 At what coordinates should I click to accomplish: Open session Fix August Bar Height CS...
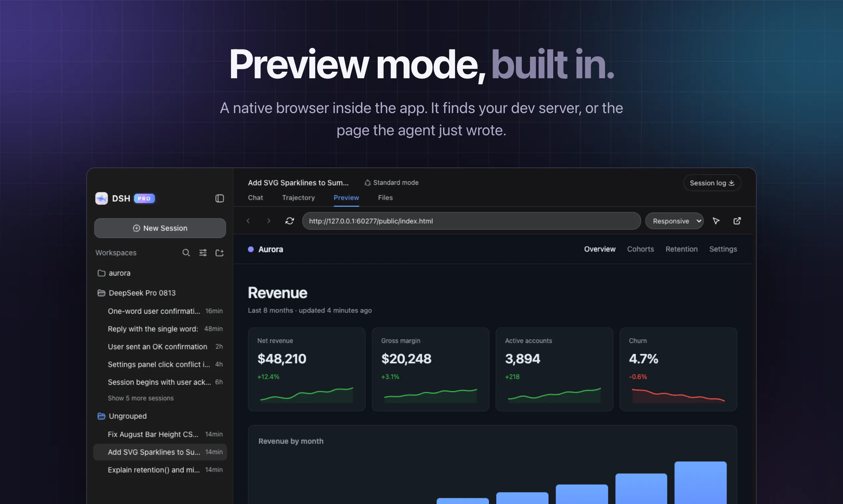[x=160, y=434]
